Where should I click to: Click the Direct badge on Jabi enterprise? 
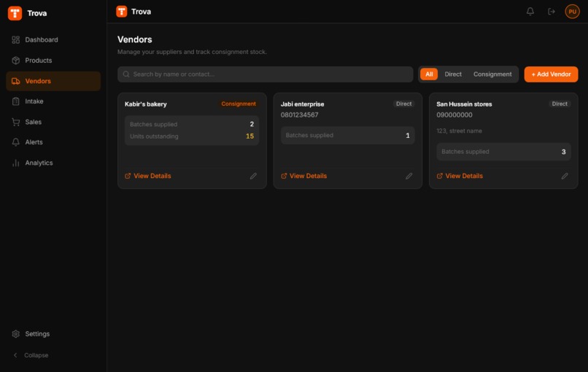[x=404, y=104]
